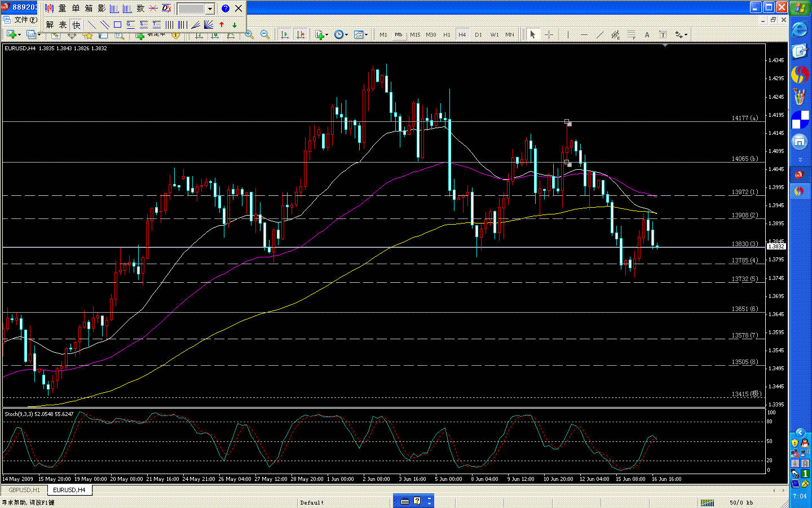Toggle the 快 button in floating toolbar
This screenshot has height=508, width=812.
(76, 25)
